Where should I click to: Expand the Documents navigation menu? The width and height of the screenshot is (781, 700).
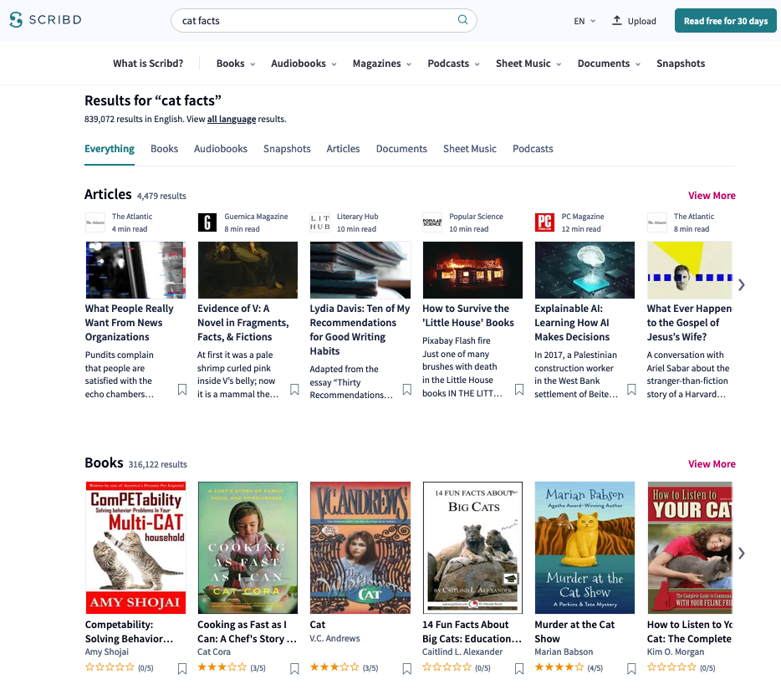click(609, 64)
